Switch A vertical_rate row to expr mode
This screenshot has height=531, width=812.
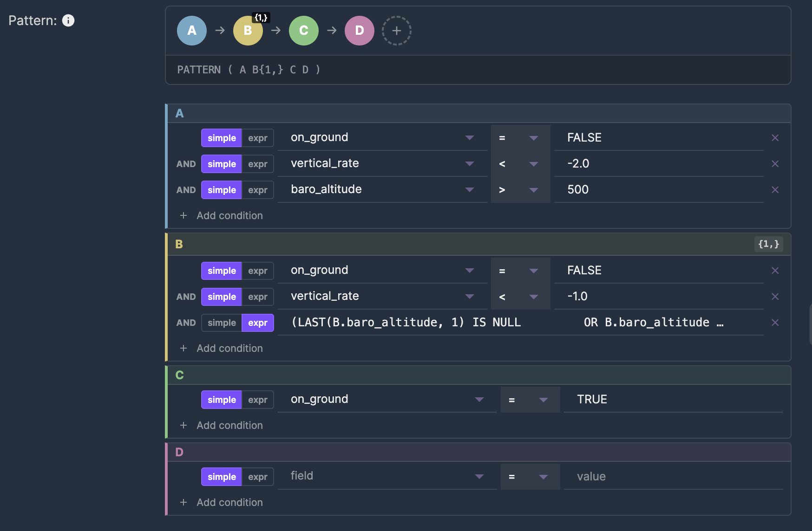pyautogui.click(x=258, y=164)
